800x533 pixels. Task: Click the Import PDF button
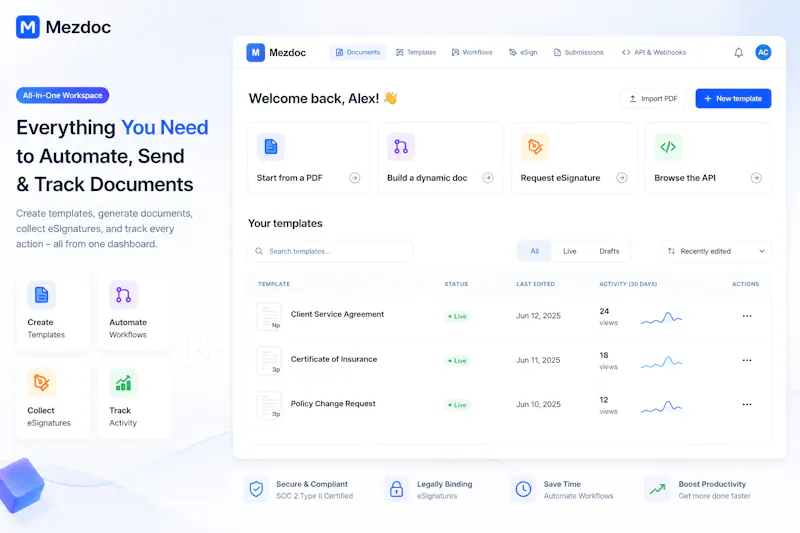tap(653, 98)
